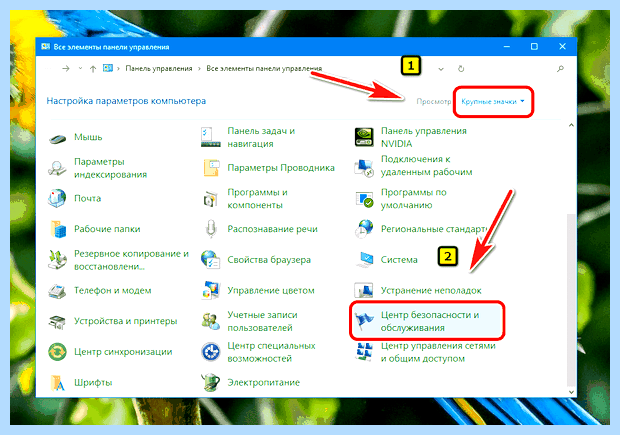This screenshot has width=620, height=435.
Task: Click the Электропитание text link
Action: pos(263,382)
